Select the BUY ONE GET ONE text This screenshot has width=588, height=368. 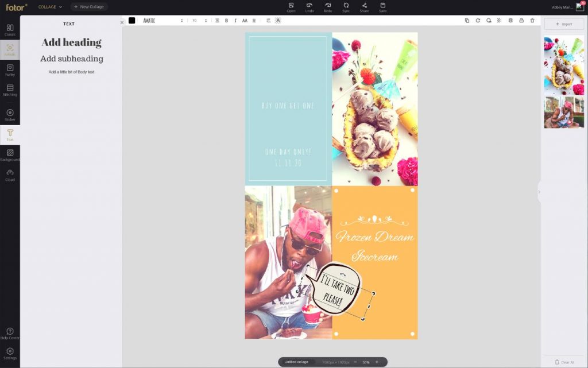coord(288,106)
